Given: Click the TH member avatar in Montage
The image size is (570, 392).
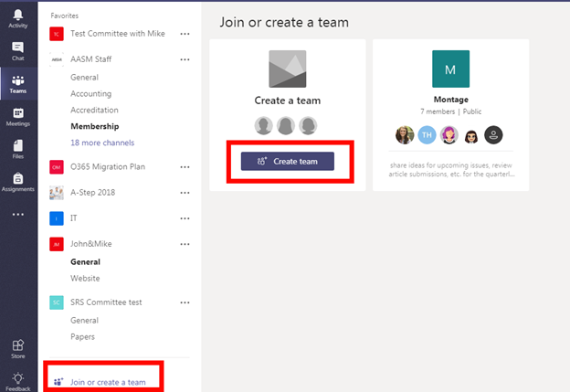Looking at the screenshot, I should (x=427, y=135).
